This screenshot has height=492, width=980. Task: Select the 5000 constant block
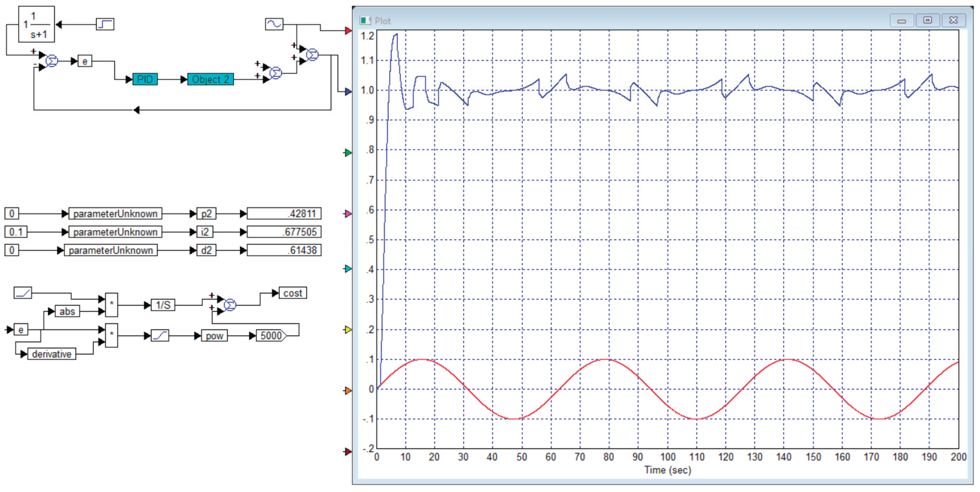click(x=272, y=336)
